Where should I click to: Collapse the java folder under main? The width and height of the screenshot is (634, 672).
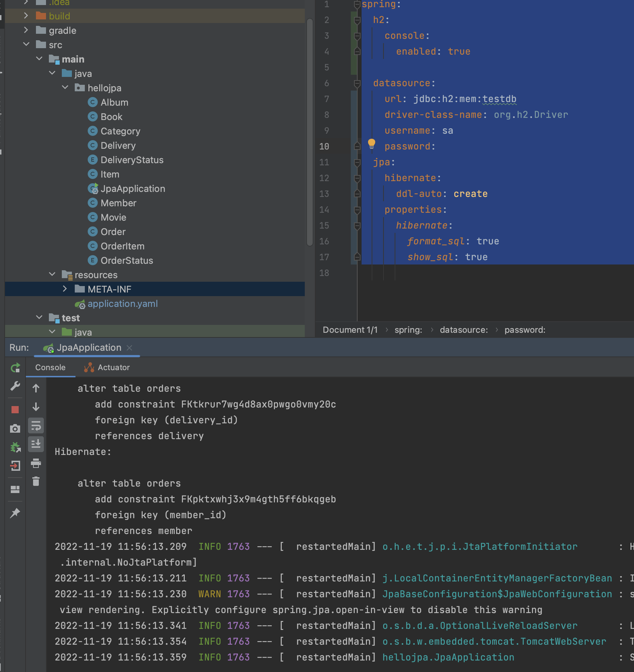(x=52, y=73)
